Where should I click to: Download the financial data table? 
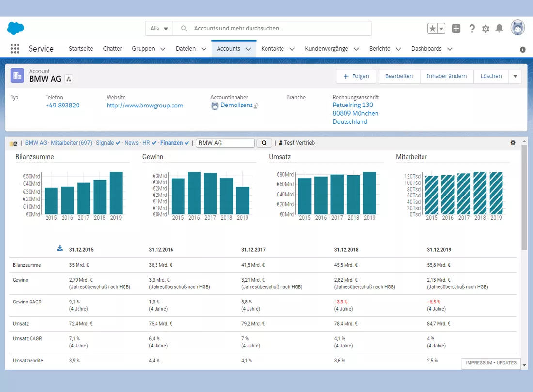point(60,248)
